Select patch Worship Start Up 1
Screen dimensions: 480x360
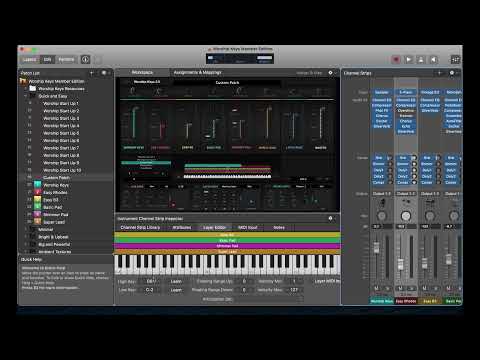coord(61,103)
